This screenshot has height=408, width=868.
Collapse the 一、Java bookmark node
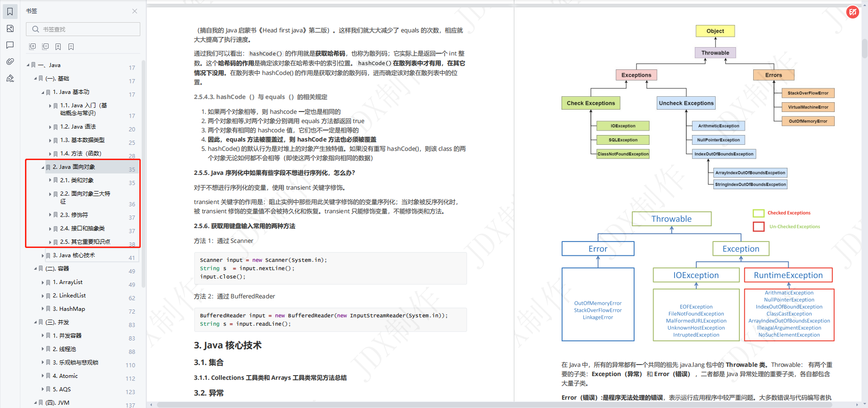[x=28, y=65]
